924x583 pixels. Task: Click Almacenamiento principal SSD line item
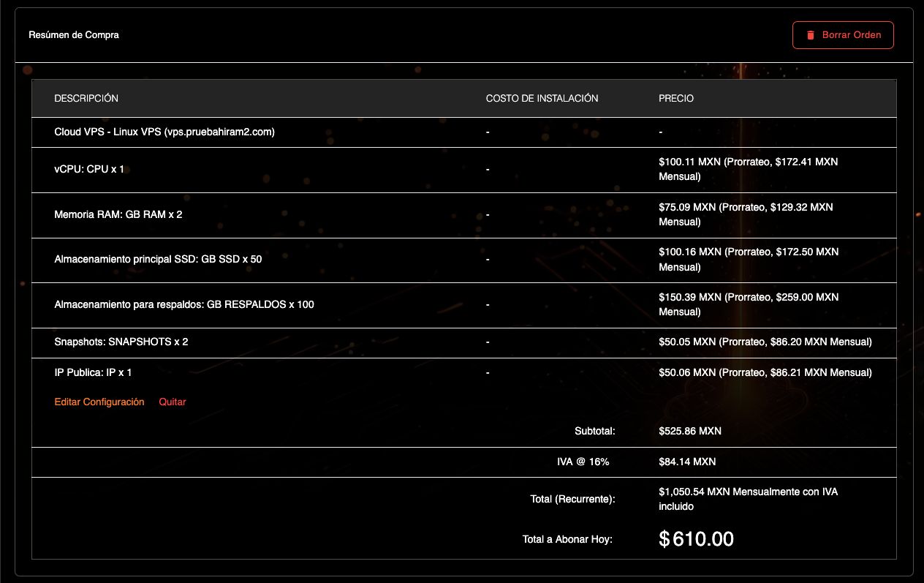point(158,260)
